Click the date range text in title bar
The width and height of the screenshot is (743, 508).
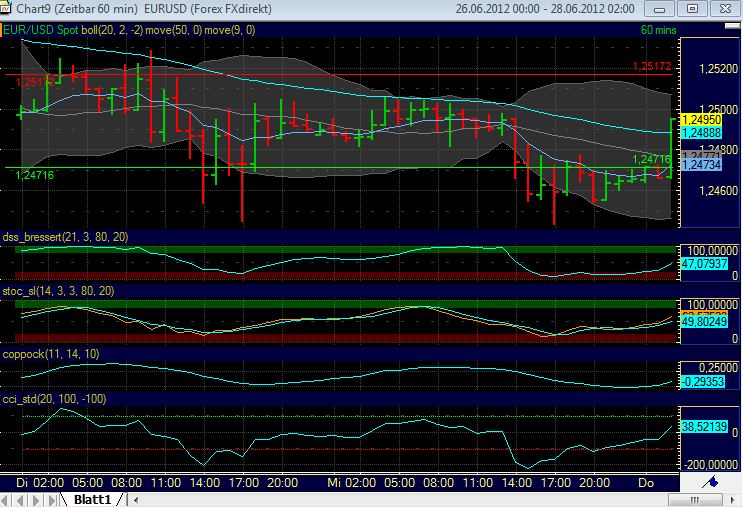coord(545,9)
